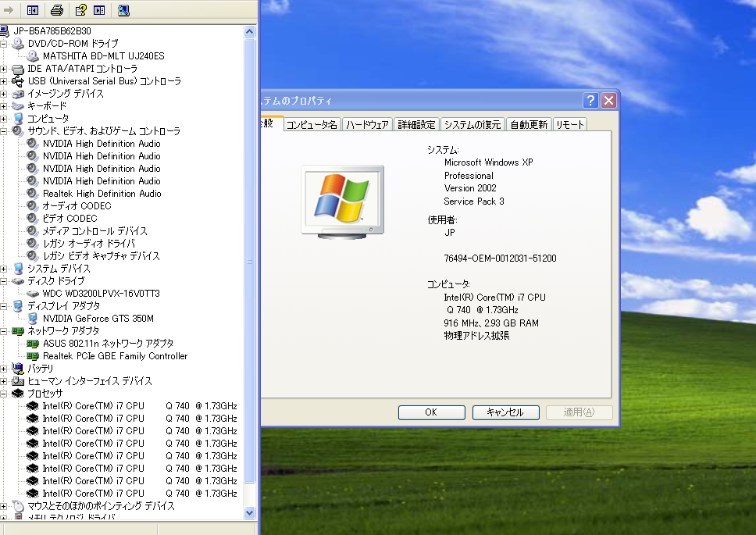
Task: Click the properties toolbar icon with question mark
Action: pos(80,10)
